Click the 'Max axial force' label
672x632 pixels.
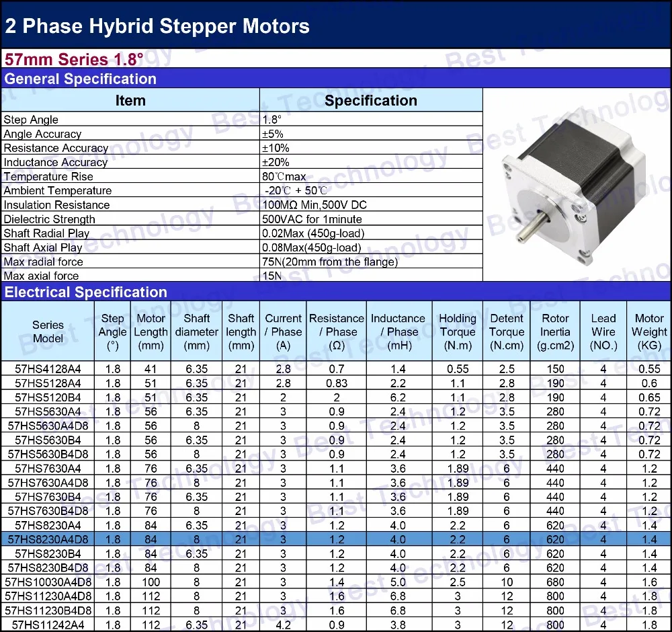41,276
